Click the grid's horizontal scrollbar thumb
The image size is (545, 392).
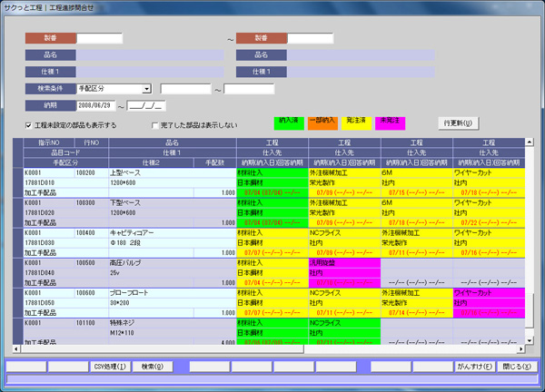click(162, 348)
